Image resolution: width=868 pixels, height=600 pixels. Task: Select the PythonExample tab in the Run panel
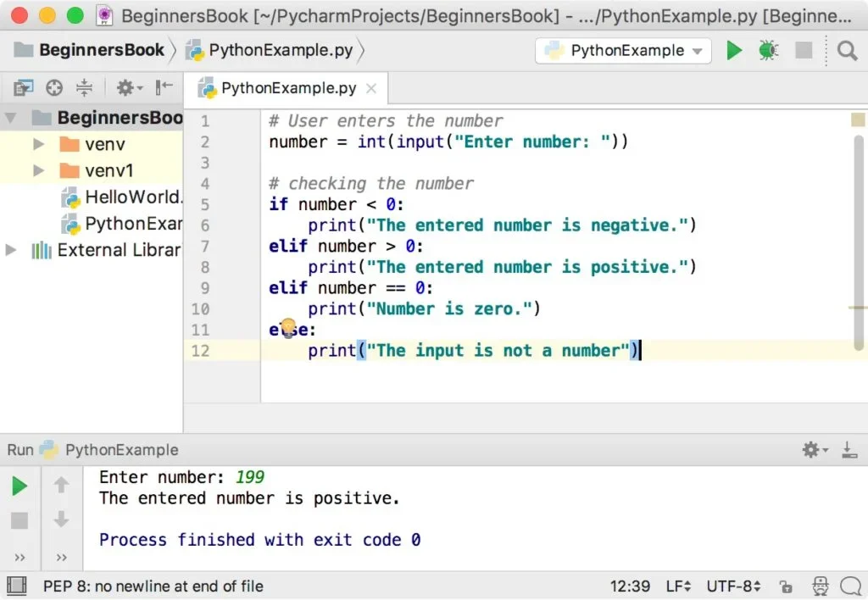click(109, 450)
